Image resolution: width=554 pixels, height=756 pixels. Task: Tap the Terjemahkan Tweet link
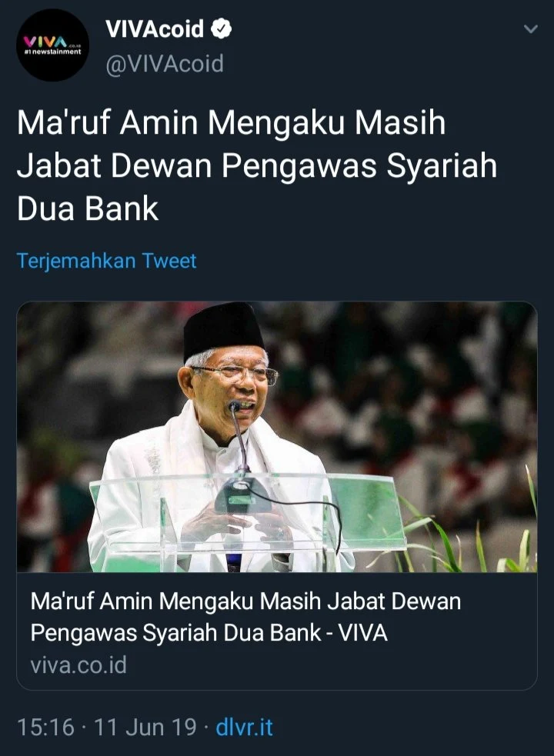107,261
